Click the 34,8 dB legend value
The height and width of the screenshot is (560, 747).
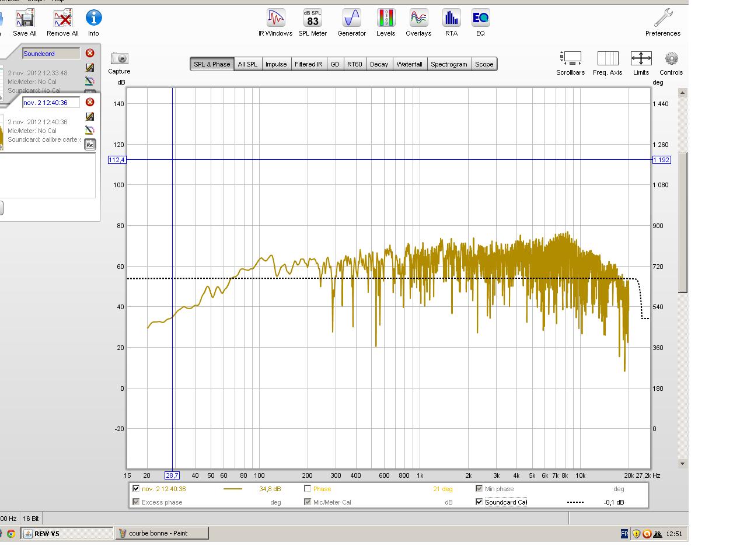click(270, 489)
